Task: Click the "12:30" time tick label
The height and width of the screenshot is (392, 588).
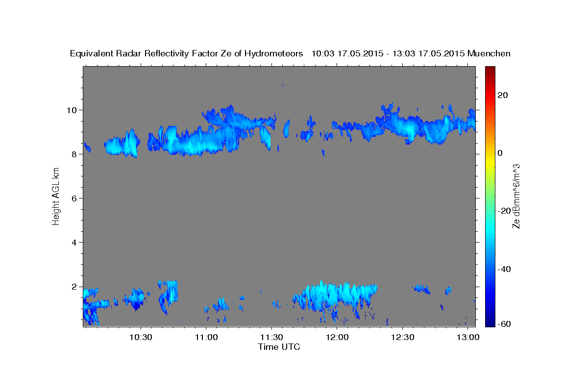Action: point(402,338)
